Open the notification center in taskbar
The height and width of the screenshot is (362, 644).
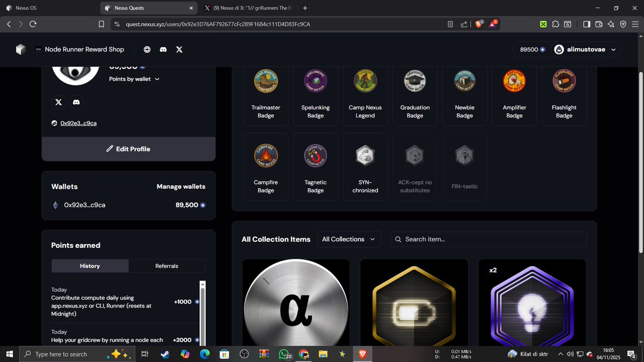632,354
